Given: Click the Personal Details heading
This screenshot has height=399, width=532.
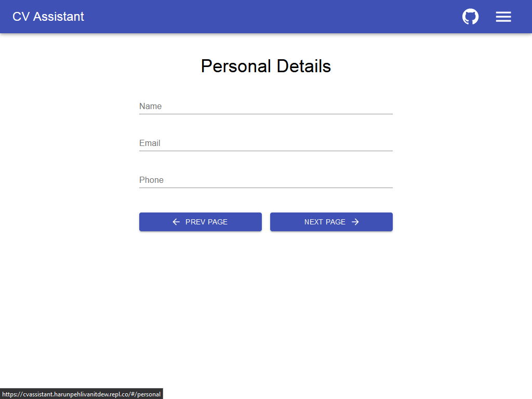Looking at the screenshot, I should [265, 66].
